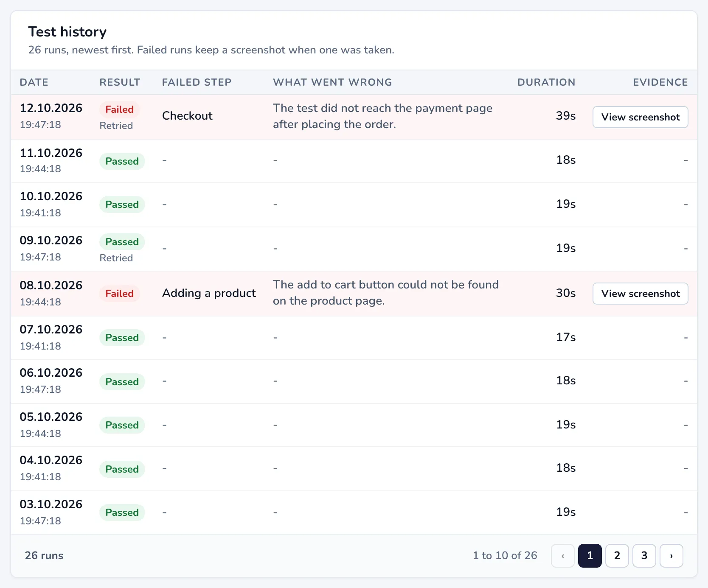This screenshot has width=708, height=588.
Task: Click the 39s duration value
Action: [x=566, y=116]
